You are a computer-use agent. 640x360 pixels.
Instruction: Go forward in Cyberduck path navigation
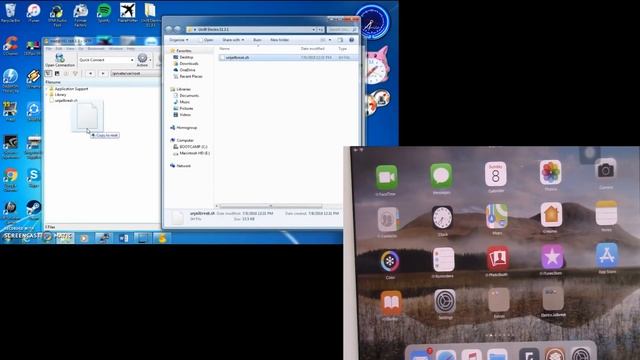click(103, 73)
